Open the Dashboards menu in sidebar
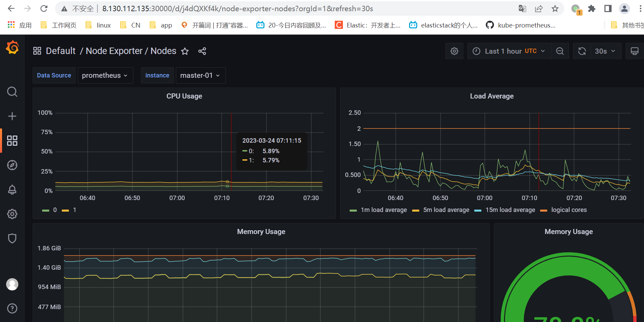 12,141
